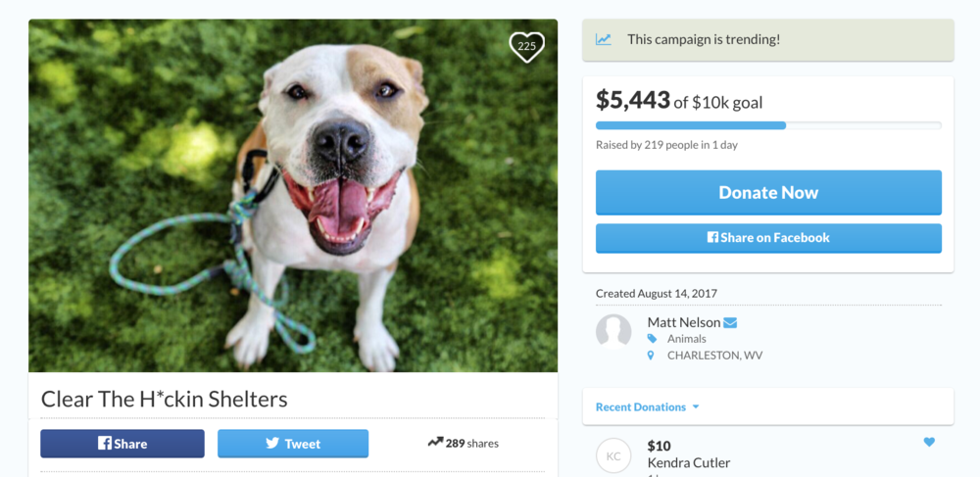Click the Animals category link

coord(686,339)
